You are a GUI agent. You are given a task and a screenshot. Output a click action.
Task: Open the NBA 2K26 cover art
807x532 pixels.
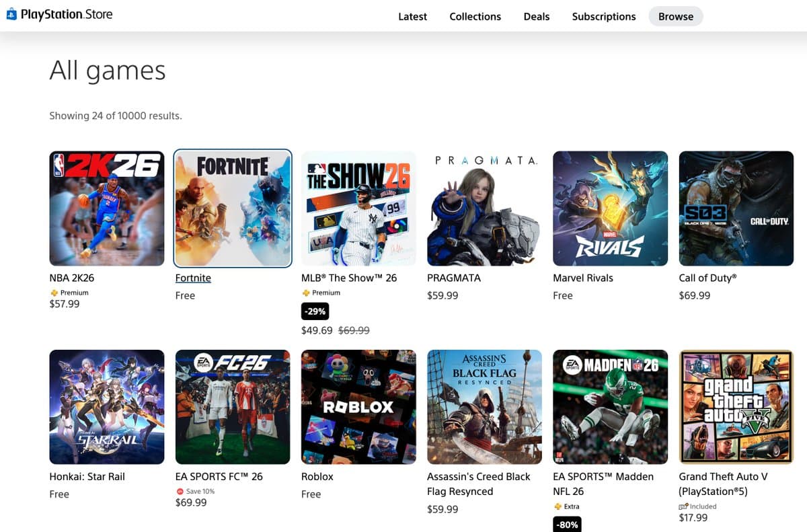click(106, 208)
